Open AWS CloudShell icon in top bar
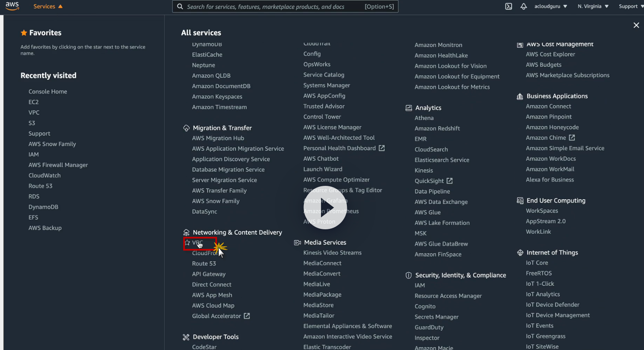The image size is (644, 350). pyautogui.click(x=508, y=6)
